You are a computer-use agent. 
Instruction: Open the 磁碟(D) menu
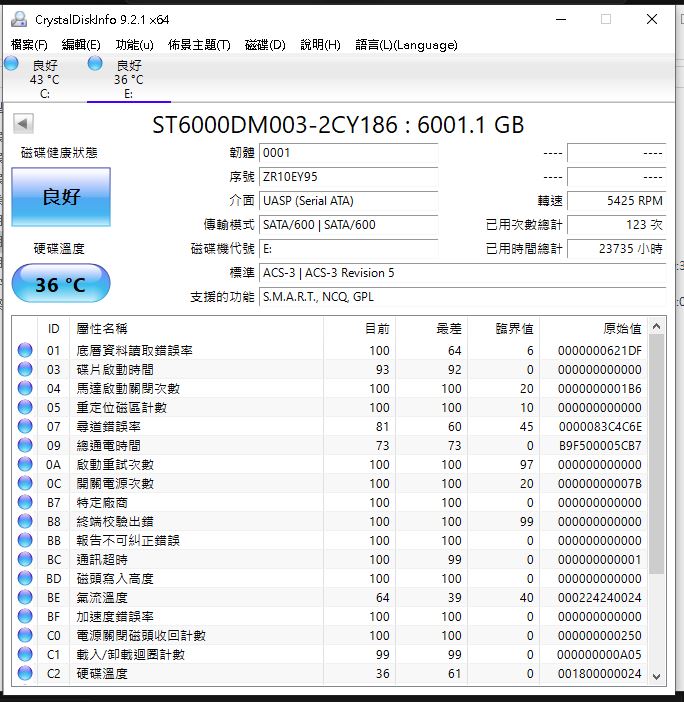(265, 45)
